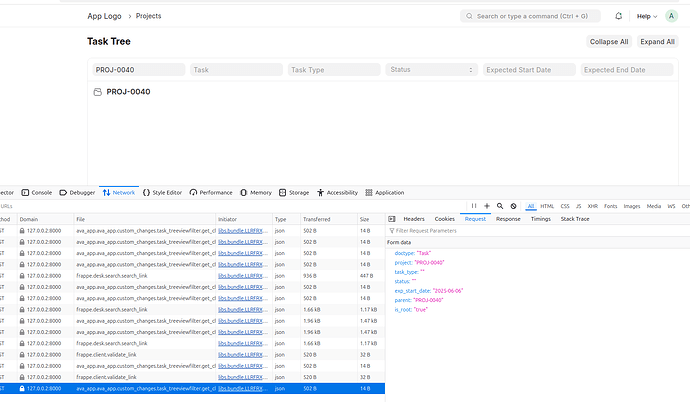Toggle the CSS request filter
The width and height of the screenshot is (690, 402).
pyautogui.click(x=565, y=206)
